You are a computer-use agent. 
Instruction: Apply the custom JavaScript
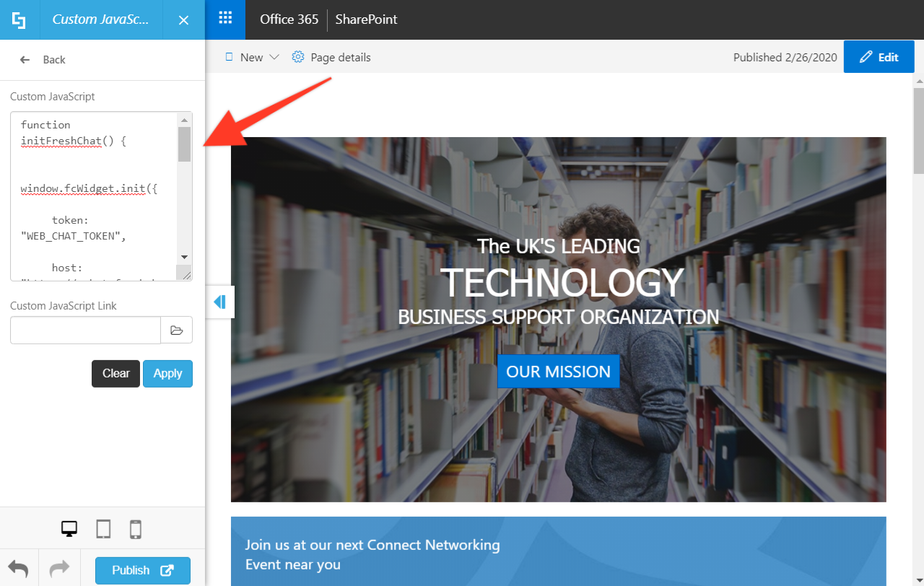(x=167, y=374)
